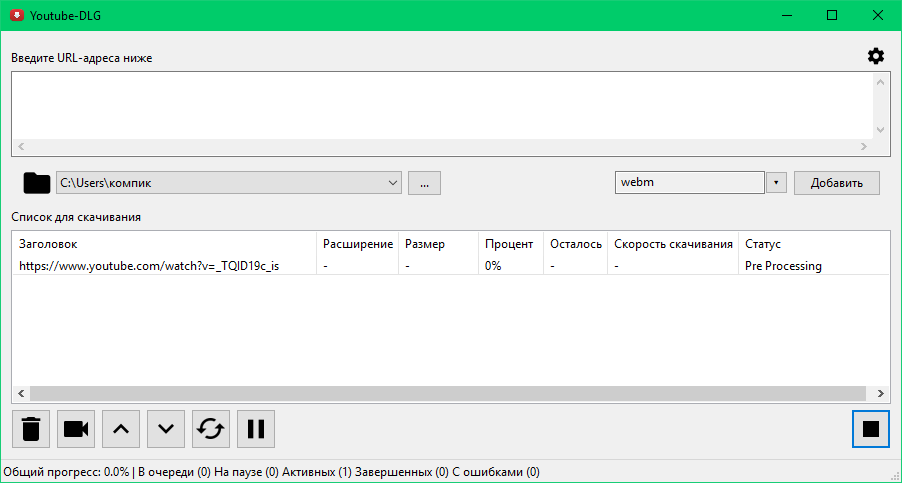Click the Статус column header
This screenshot has height=483, width=902.
(x=814, y=244)
